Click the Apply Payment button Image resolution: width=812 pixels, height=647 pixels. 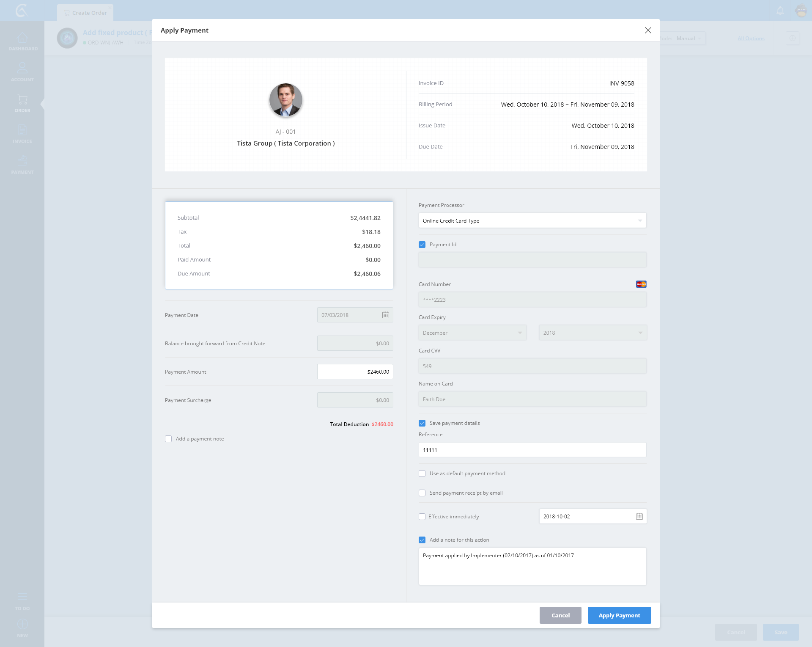click(619, 615)
